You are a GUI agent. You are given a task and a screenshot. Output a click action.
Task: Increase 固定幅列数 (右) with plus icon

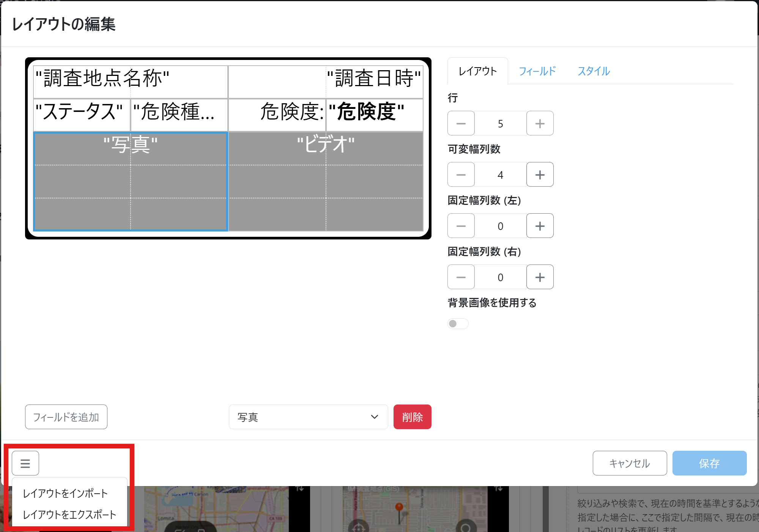coord(540,277)
